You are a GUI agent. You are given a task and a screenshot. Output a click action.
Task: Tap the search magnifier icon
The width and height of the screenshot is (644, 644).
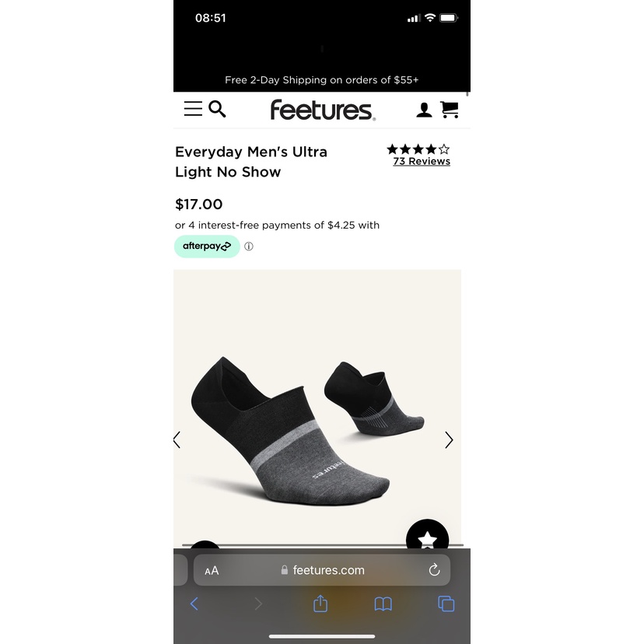(x=217, y=109)
